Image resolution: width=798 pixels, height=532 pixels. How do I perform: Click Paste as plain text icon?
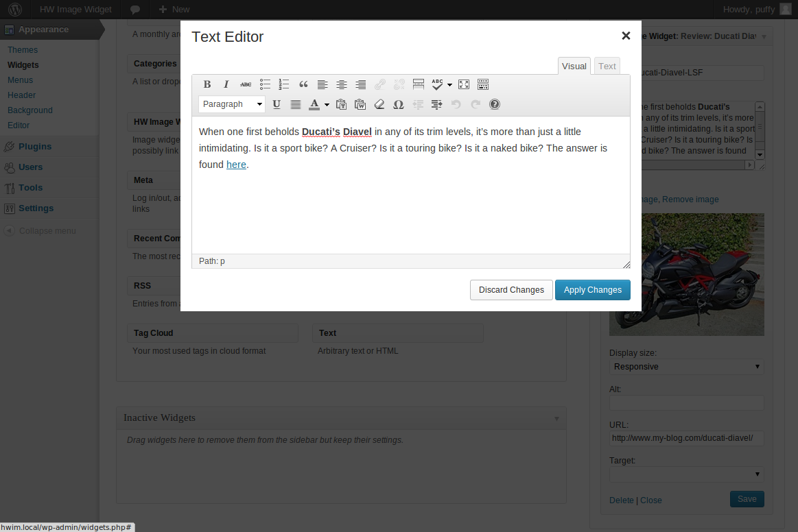pyautogui.click(x=341, y=104)
